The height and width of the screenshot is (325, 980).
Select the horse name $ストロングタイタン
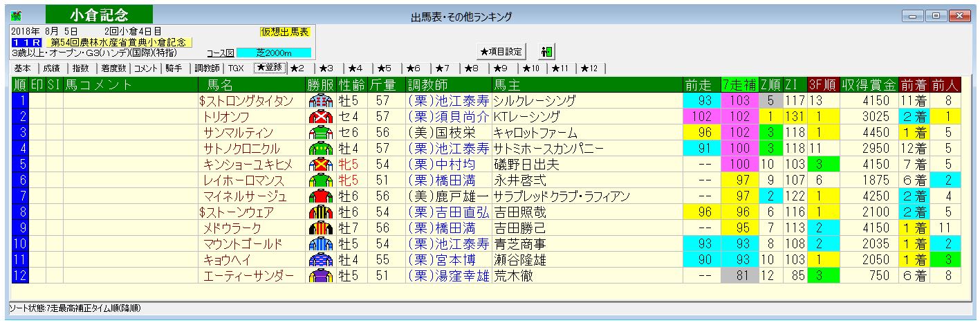pyautogui.click(x=246, y=100)
